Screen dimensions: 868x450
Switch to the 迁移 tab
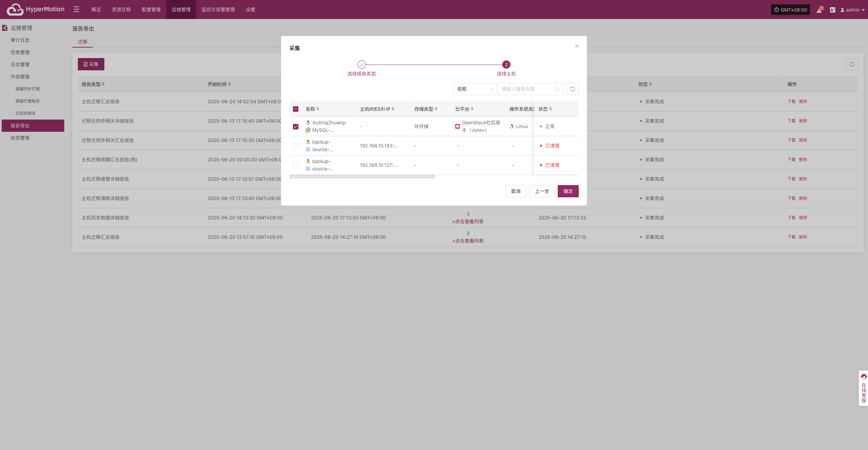[83, 42]
